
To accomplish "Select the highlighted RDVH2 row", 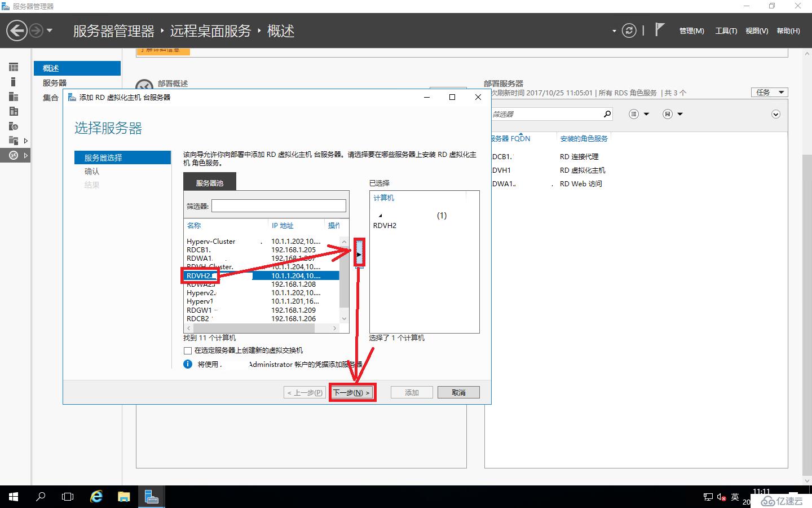I will tap(262, 275).
